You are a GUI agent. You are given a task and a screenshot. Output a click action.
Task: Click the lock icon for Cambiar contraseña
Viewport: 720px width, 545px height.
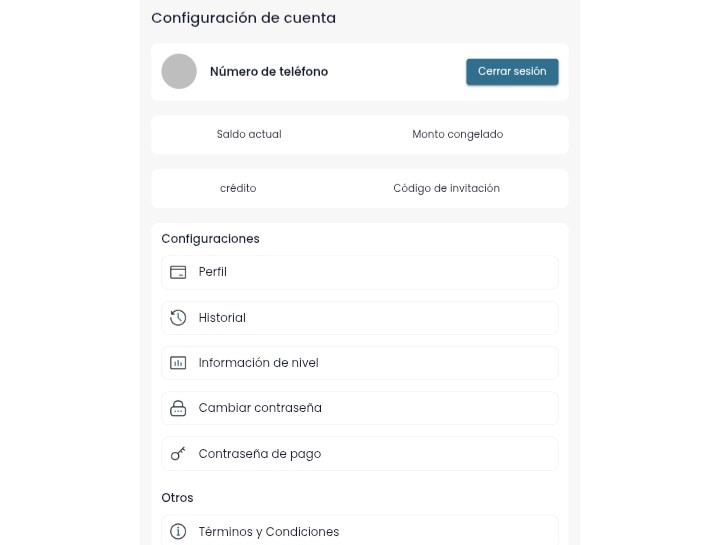[178, 408]
